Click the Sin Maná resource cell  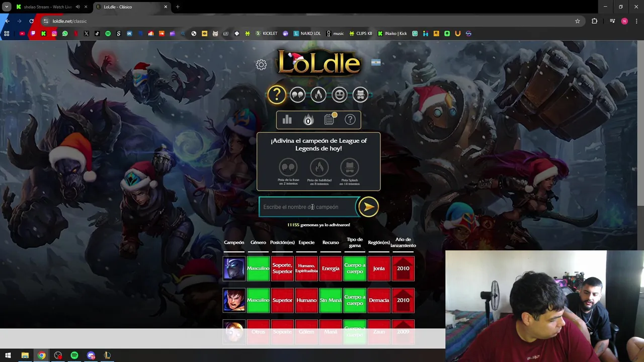tap(331, 300)
